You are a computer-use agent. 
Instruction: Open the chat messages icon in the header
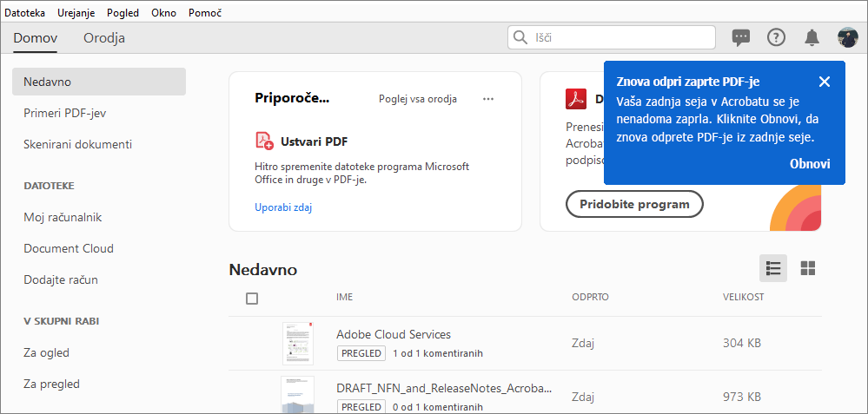pyautogui.click(x=740, y=37)
